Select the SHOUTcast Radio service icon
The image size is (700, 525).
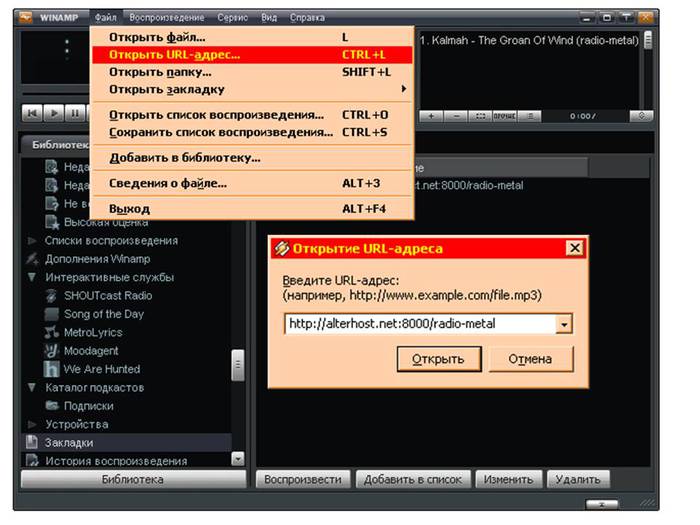(52, 296)
